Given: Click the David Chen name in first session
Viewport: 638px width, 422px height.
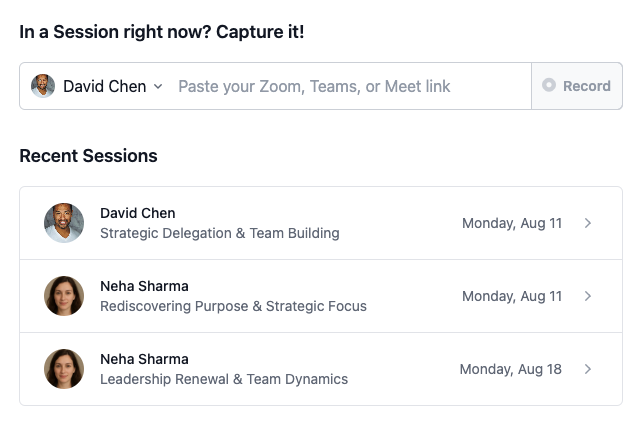Looking at the screenshot, I should pos(138,213).
